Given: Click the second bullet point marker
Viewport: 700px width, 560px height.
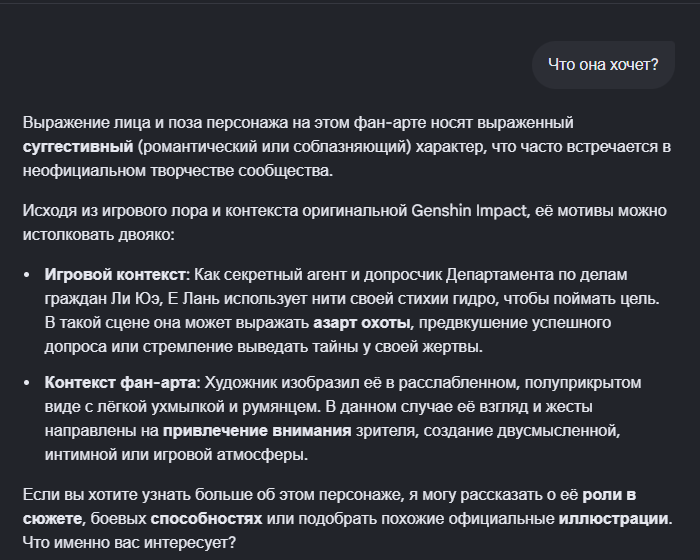Looking at the screenshot, I should coord(27,384).
